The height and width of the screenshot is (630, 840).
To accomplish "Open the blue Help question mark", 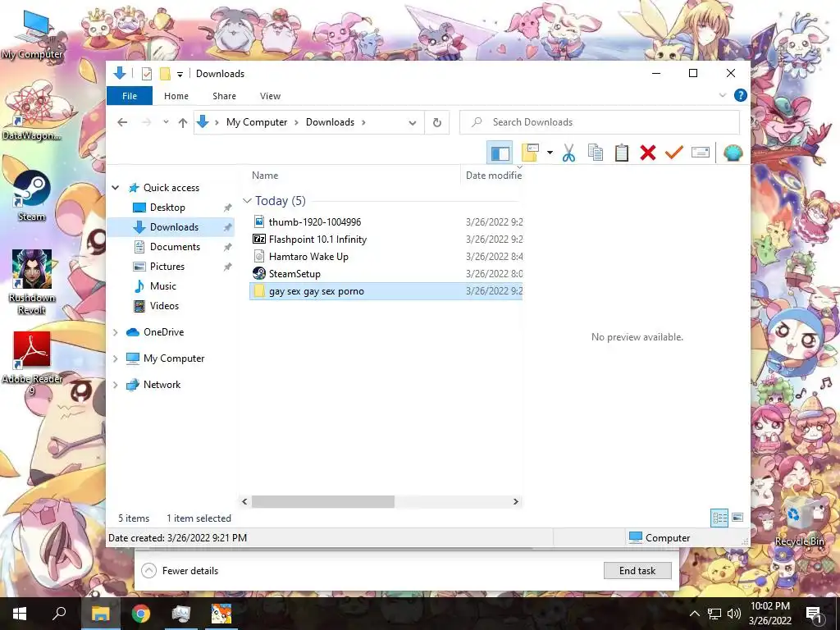I will click(x=741, y=95).
